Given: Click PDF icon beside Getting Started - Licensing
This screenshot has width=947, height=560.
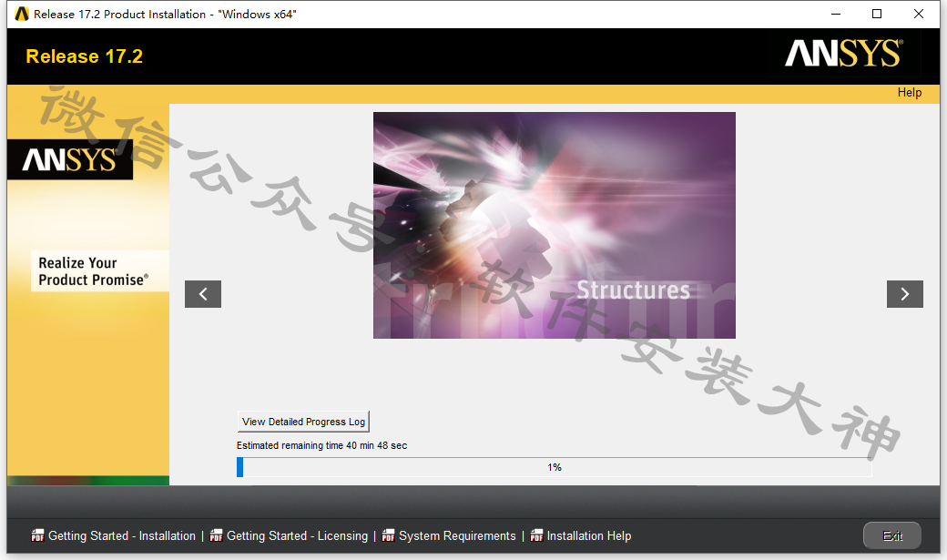Looking at the screenshot, I should [216, 535].
